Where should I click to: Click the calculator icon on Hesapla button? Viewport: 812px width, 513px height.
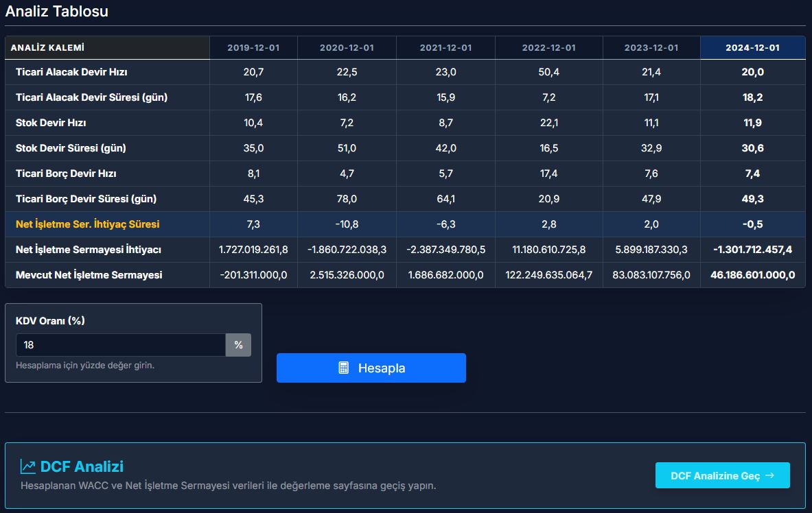pos(344,368)
